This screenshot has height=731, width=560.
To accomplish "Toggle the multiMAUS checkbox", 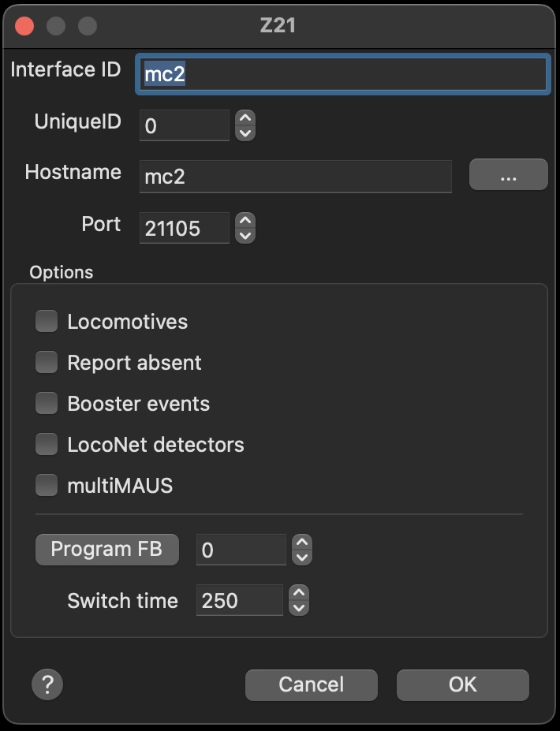I will (47, 485).
